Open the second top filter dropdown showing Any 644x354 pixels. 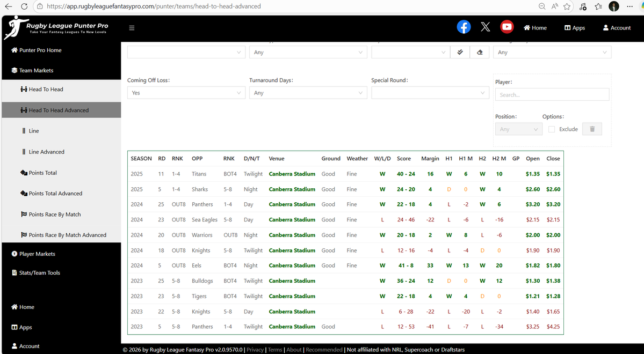308,52
